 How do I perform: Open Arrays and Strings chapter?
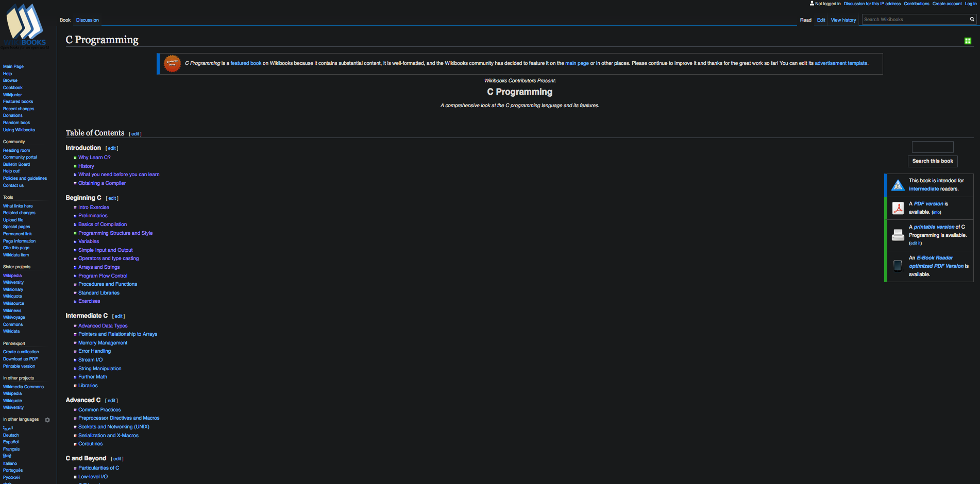99,267
